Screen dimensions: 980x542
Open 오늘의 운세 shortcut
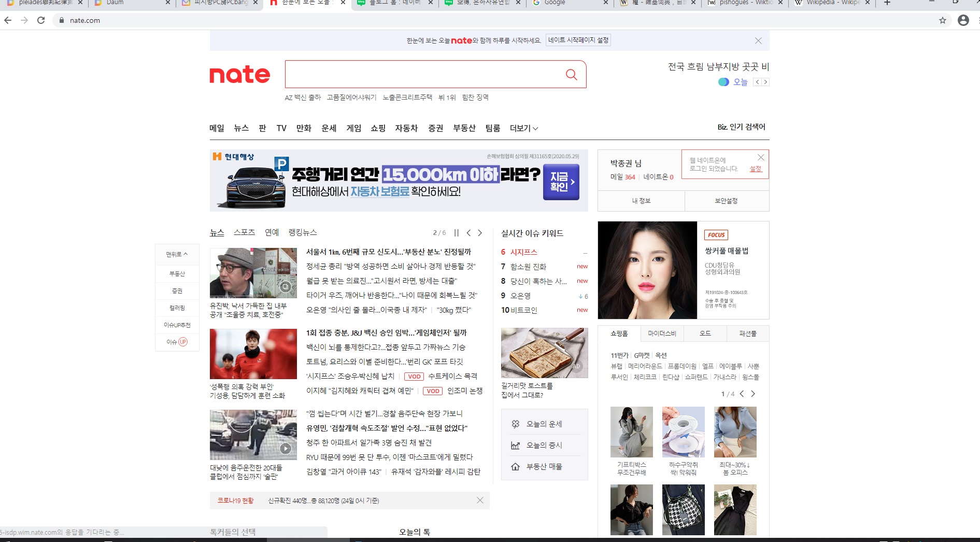[544, 424]
